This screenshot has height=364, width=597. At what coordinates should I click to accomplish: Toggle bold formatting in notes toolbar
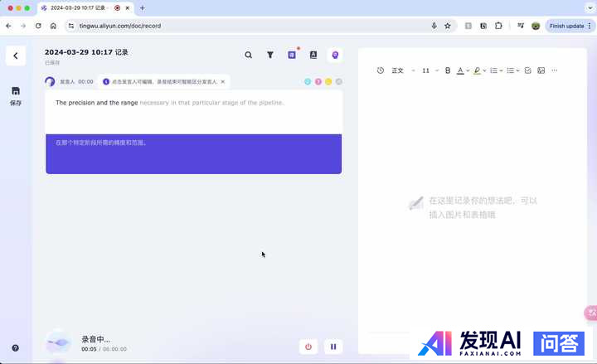(x=448, y=70)
